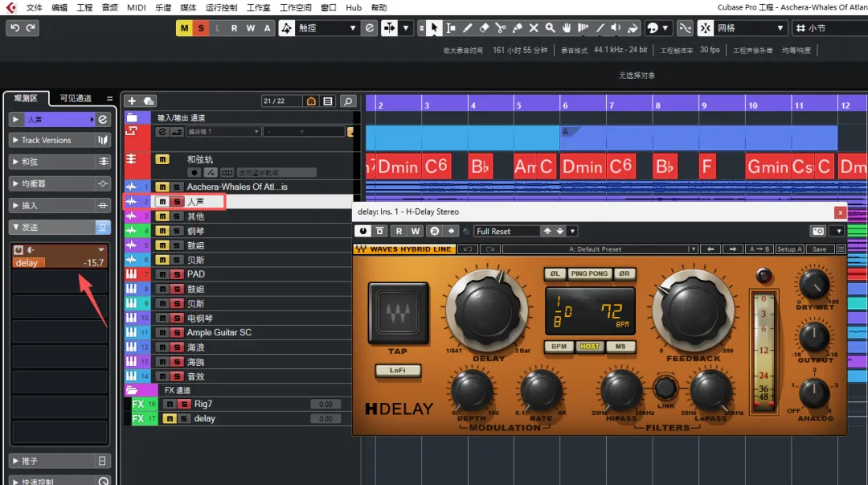Select the Range Selection tool
This screenshot has height=485, width=868.
[451, 27]
